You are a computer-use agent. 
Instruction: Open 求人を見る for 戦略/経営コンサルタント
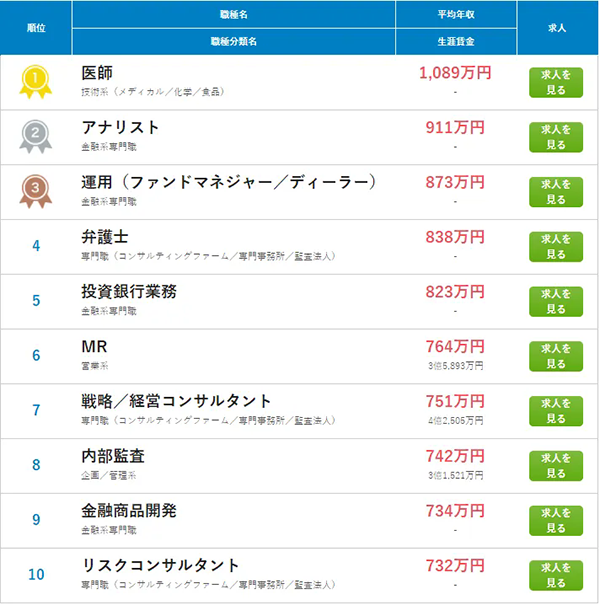(x=556, y=411)
